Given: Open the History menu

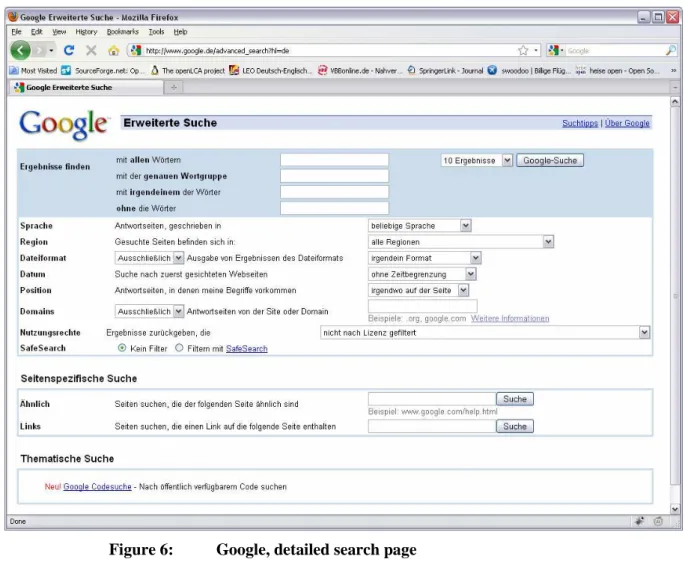Looking at the screenshot, I should 86,31.
